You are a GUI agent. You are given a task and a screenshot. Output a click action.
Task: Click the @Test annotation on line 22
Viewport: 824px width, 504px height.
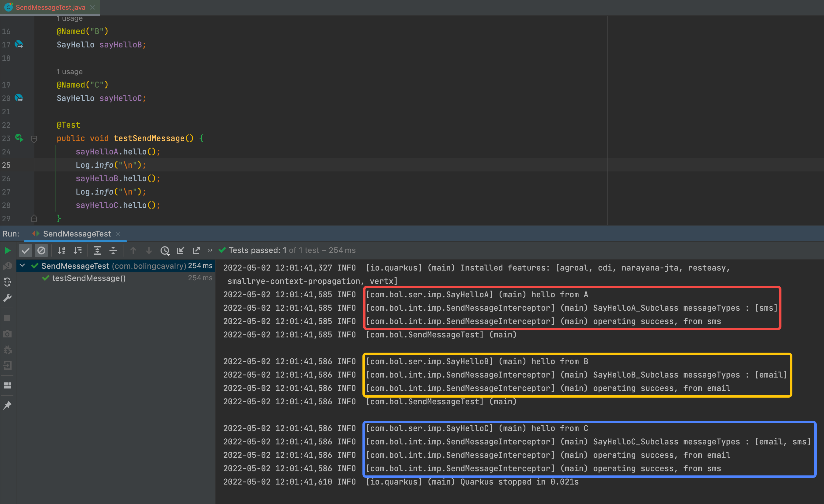(68, 125)
